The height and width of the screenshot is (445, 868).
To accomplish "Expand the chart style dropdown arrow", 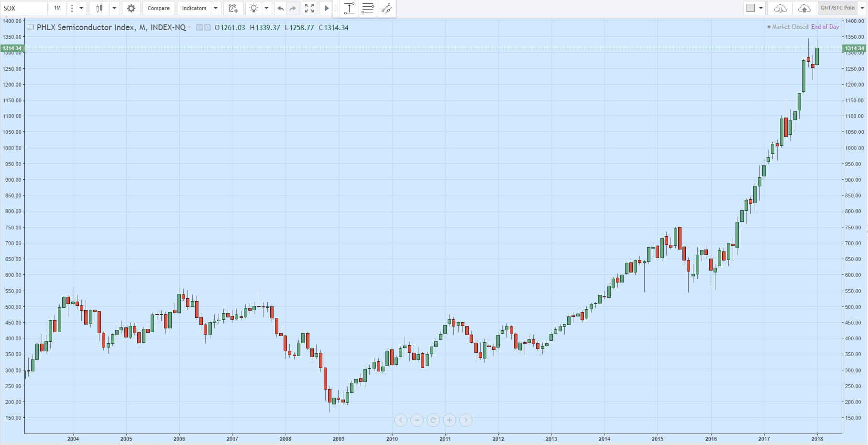I will point(114,8).
